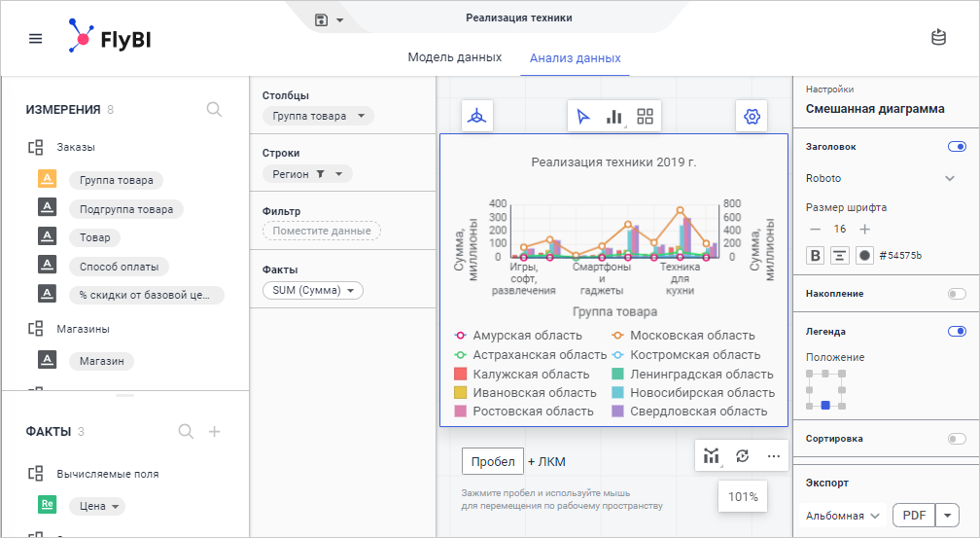The image size is (980, 538).
Task: Toggle bold title formatting button
Action: [816, 256]
